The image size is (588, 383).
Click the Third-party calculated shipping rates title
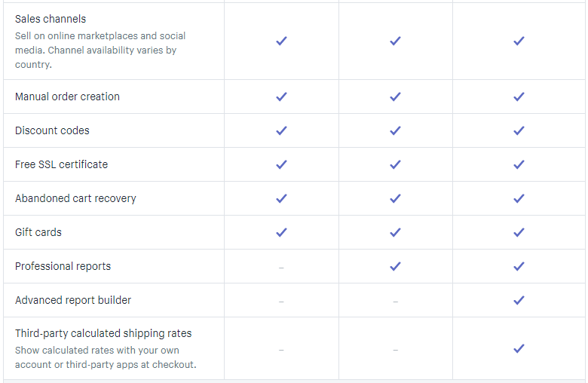103,333
